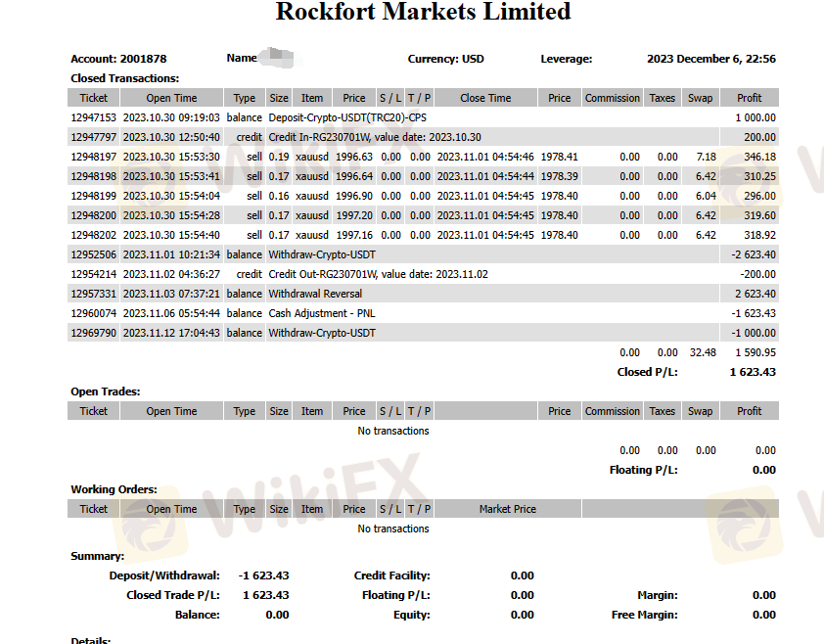Click Ticket header in Open Trades table
The height and width of the screenshot is (644, 824).
tap(94, 411)
